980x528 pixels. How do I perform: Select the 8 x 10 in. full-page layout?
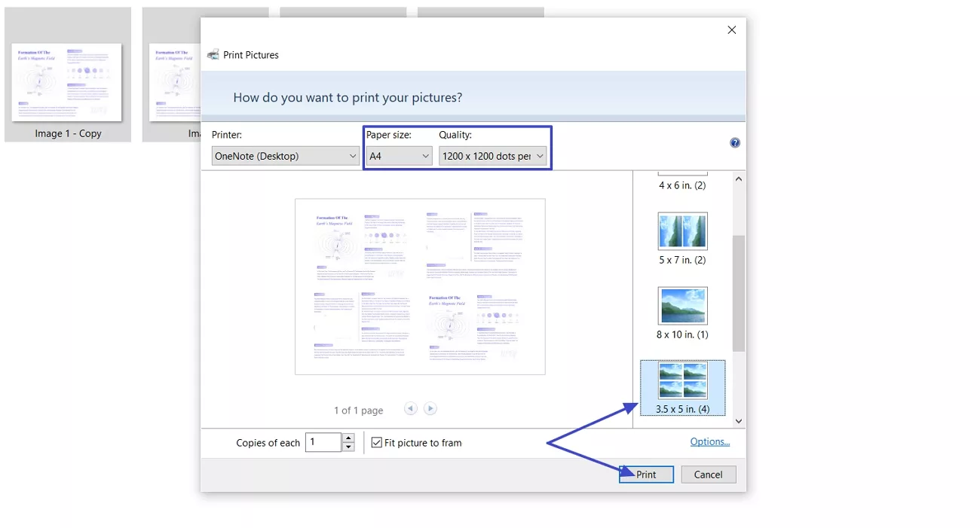pos(682,305)
